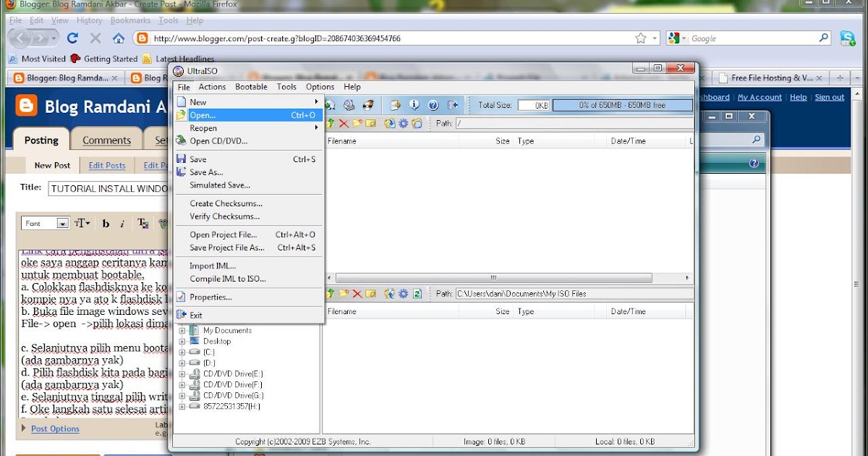Image resolution: width=868 pixels, height=456 pixels.
Task: Click the blue gear icon in local pane toolbar
Action: pos(403,294)
